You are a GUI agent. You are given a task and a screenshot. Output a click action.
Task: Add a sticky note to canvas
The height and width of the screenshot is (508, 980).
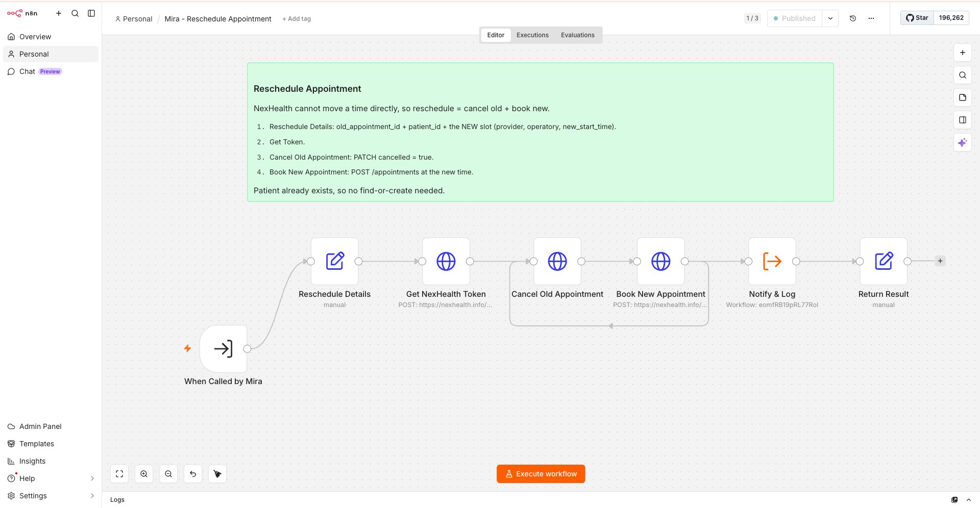point(963,97)
